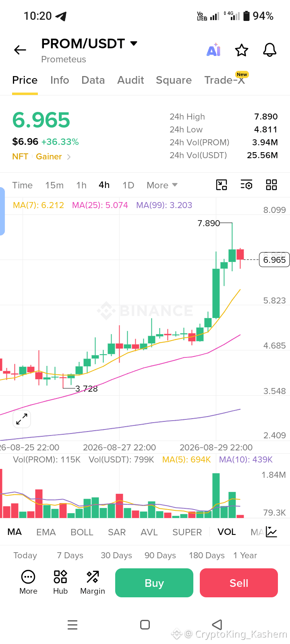This screenshot has height=644, width=290.
Task: Select the 180 Days range
Action: [x=207, y=555]
